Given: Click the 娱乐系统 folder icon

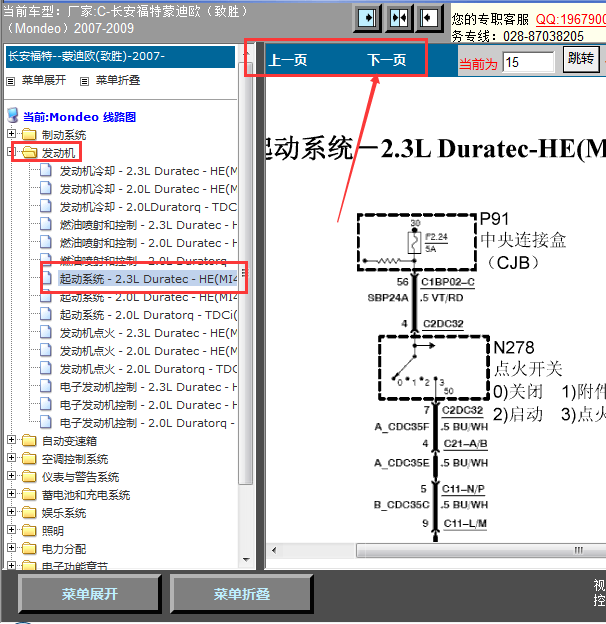Looking at the screenshot, I should [x=29, y=513].
